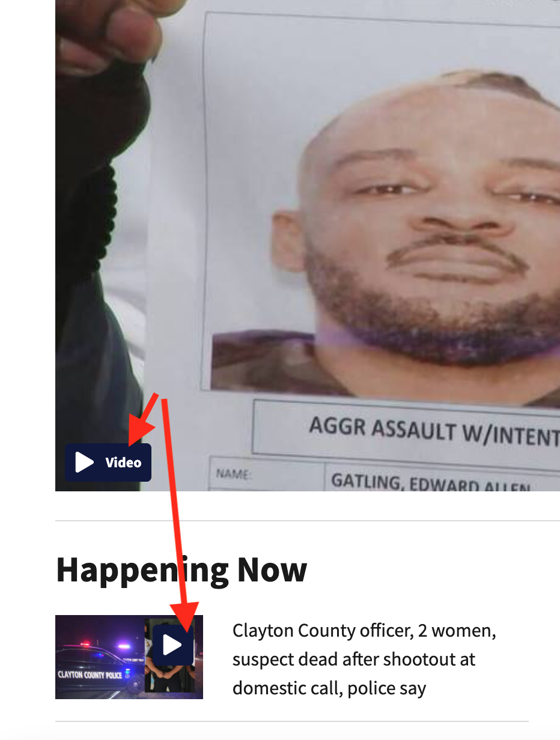
Task: Click the 'suspect dead after shootout at' headline line
Action: 354,660
